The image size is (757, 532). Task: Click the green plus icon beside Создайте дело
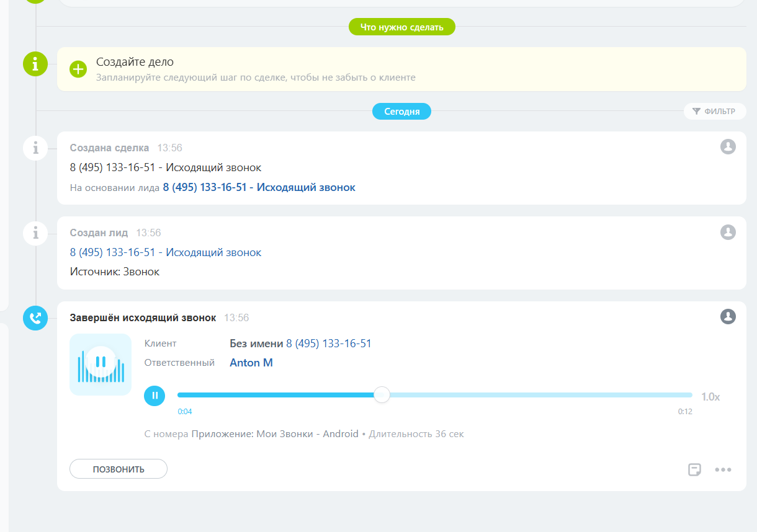tap(78, 69)
